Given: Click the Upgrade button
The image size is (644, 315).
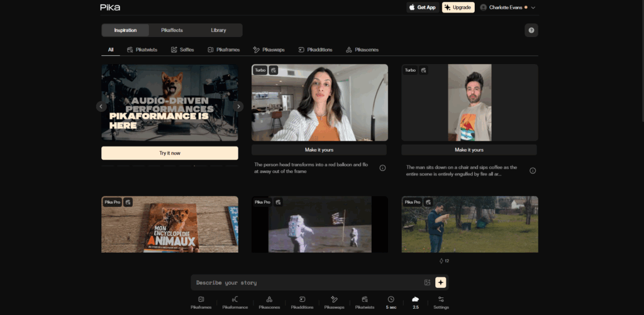Looking at the screenshot, I should [458, 8].
